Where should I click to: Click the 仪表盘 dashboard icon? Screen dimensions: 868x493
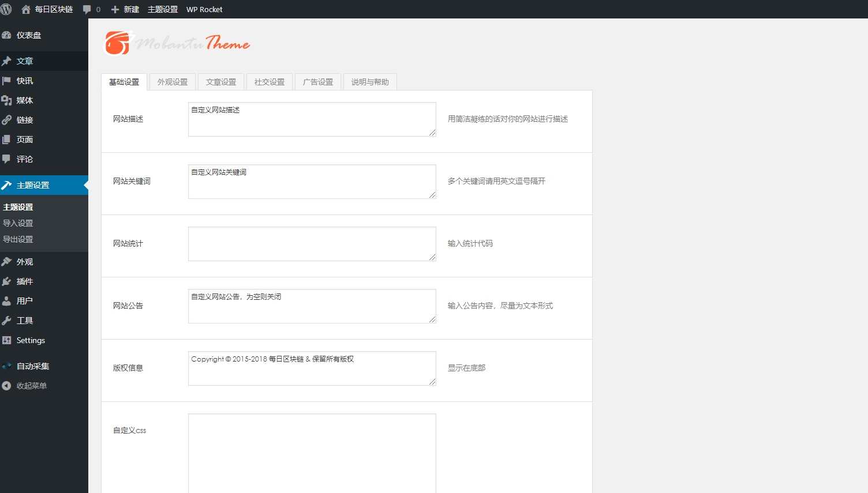pyautogui.click(x=6, y=35)
